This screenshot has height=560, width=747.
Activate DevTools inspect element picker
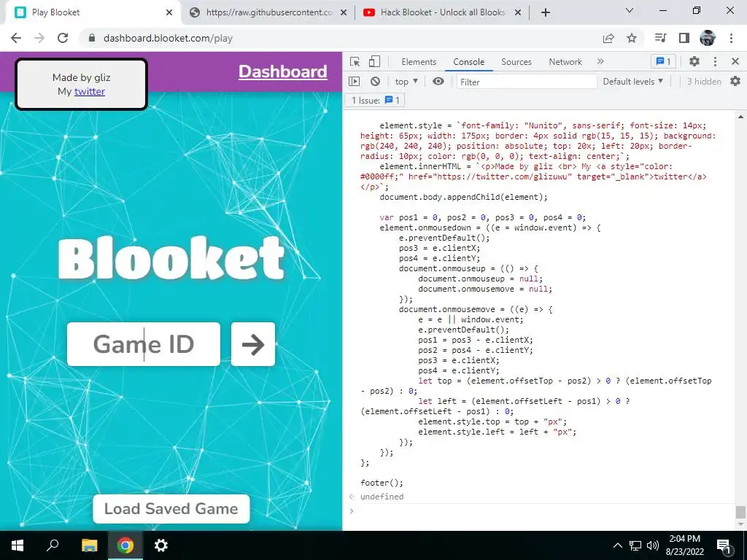[355, 61]
